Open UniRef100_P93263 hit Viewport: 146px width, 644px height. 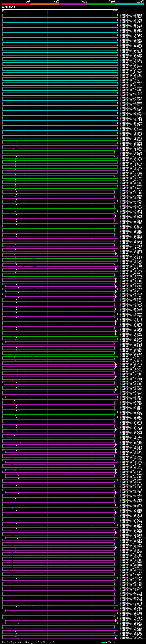[x=131, y=60]
